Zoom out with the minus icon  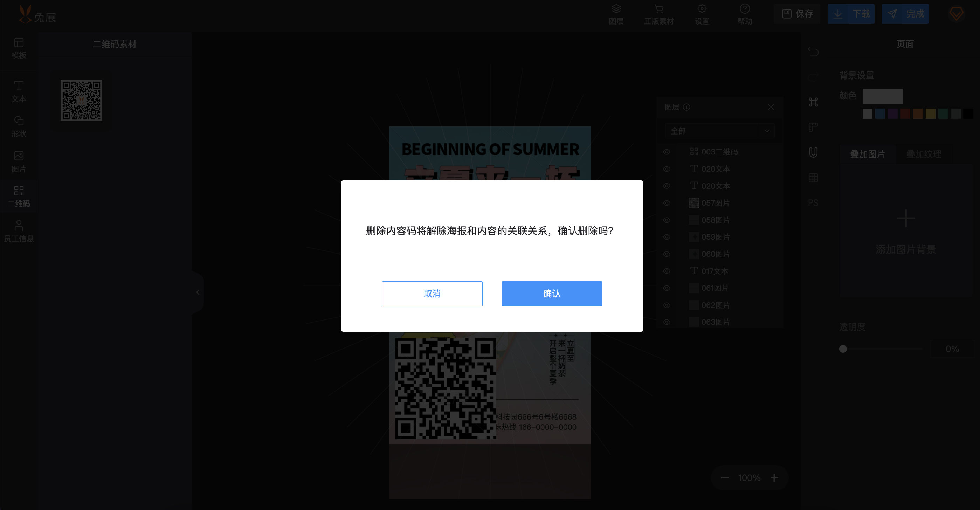(x=725, y=478)
